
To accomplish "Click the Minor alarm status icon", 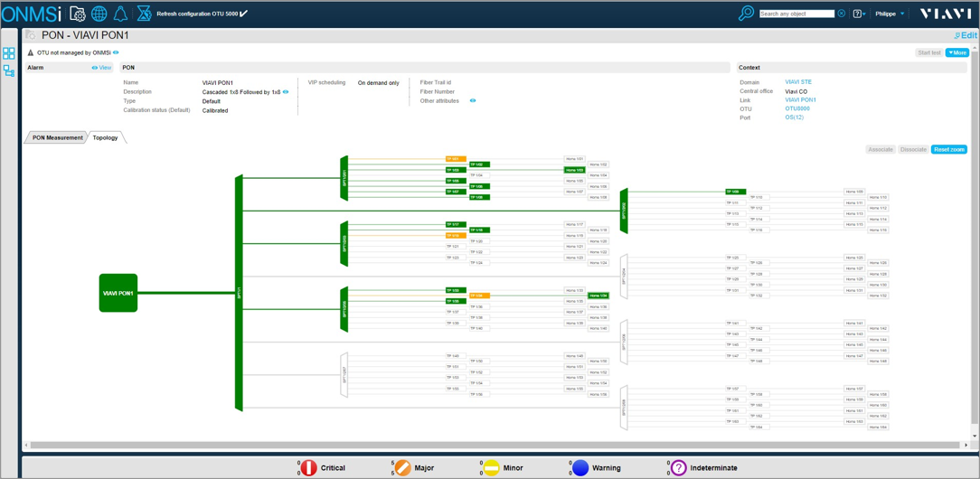I will pos(491,467).
